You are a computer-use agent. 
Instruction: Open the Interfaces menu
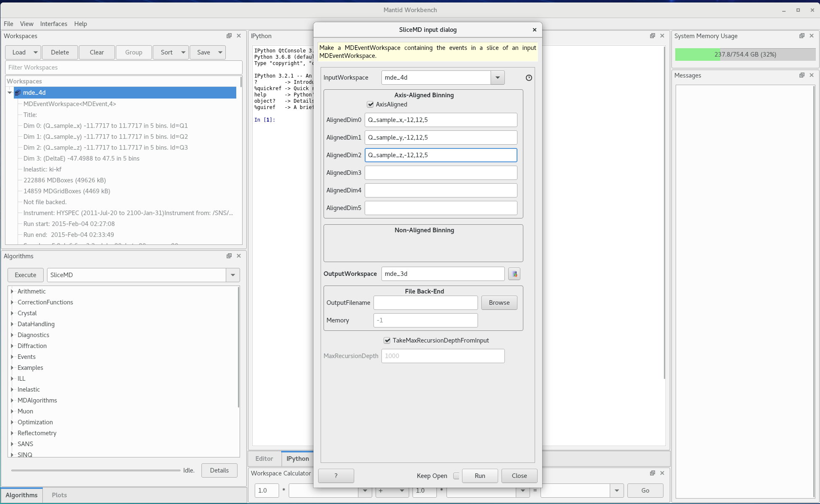point(53,24)
